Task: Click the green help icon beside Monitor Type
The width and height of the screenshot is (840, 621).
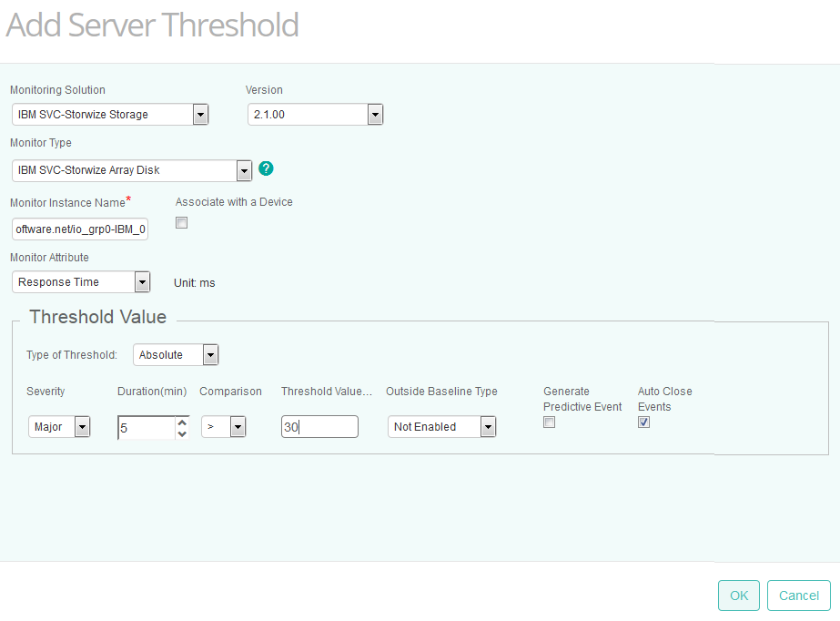Action: pyautogui.click(x=265, y=167)
